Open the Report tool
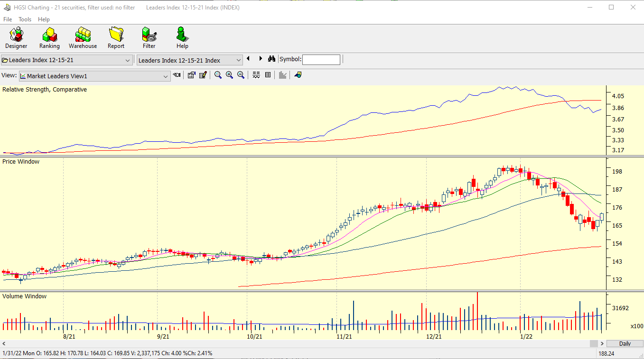Image resolution: width=644 pixels, height=359 pixels. 116,38
